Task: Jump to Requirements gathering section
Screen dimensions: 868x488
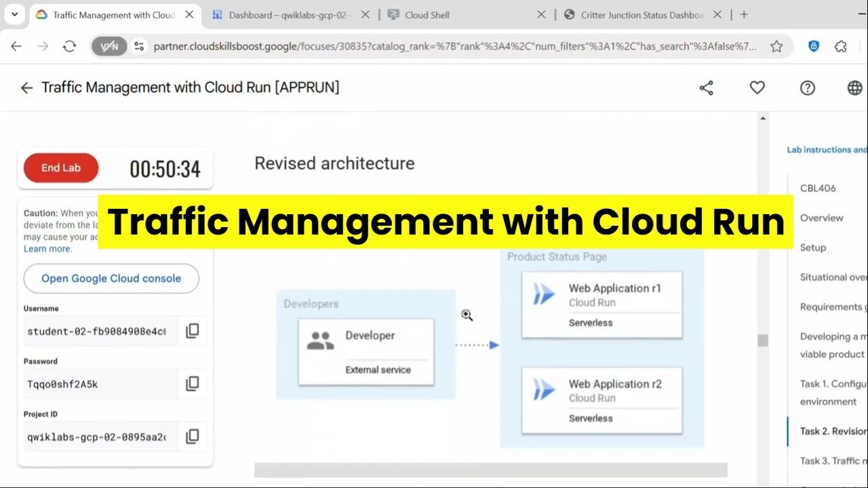Action: coord(833,307)
